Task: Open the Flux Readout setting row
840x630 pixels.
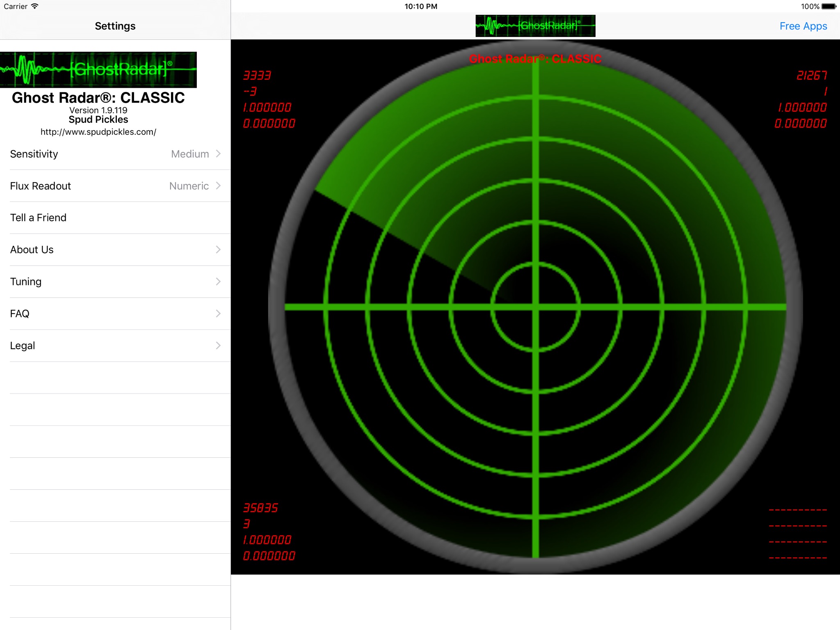Action: point(115,186)
